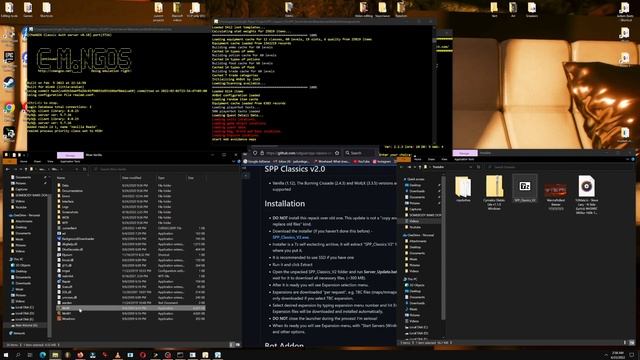Open the File tab in left Explorer
Screen dimensions: 640x360
click(9, 162)
